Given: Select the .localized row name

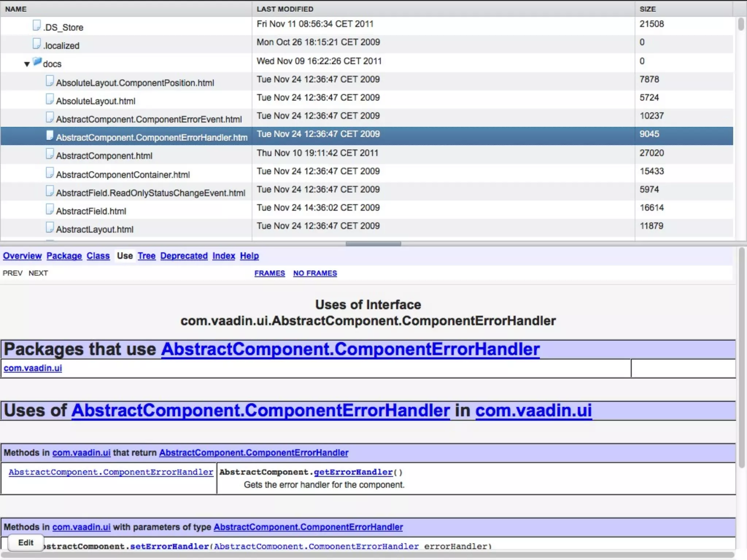Looking at the screenshot, I should (61, 46).
